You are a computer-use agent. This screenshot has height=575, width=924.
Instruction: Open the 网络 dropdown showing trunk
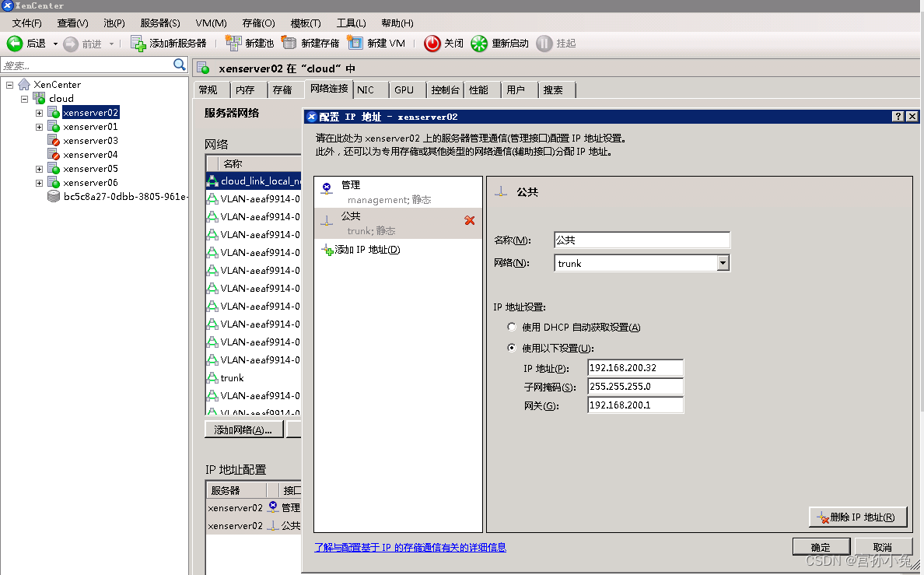point(723,262)
